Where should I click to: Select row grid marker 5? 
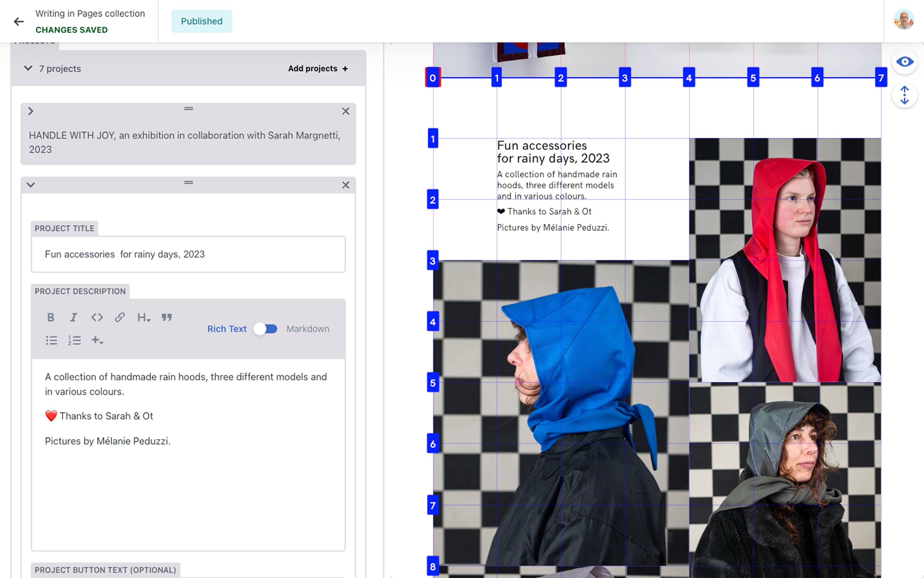[432, 383]
